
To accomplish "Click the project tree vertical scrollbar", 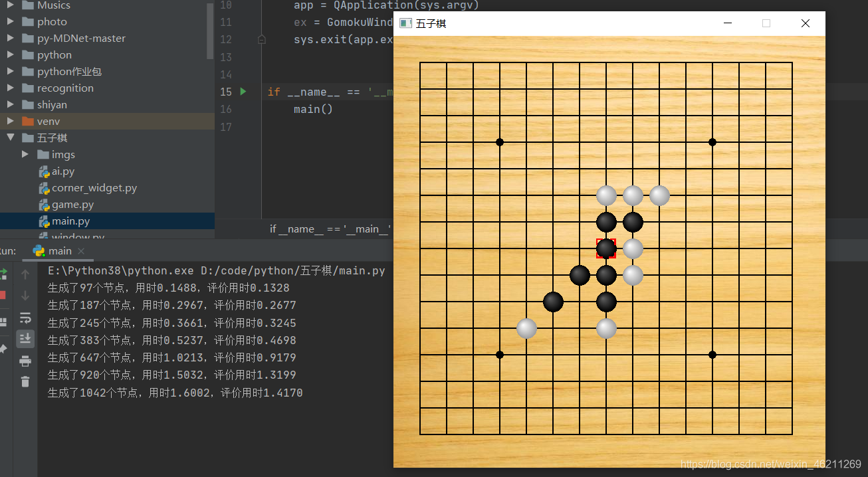I will (211, 30).
